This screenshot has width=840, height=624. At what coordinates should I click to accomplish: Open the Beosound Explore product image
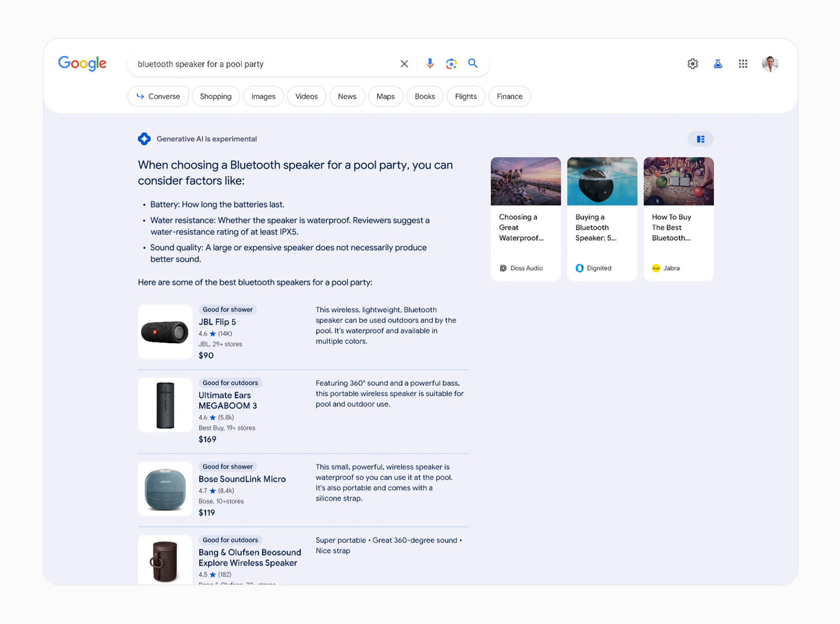pyautogui.click(x=165, y=560)
